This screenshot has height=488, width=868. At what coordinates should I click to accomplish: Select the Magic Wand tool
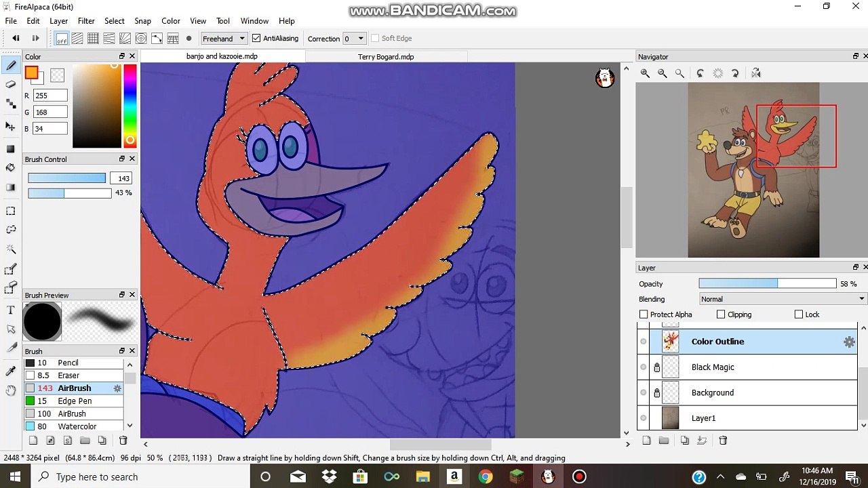(x=11, y=249)
